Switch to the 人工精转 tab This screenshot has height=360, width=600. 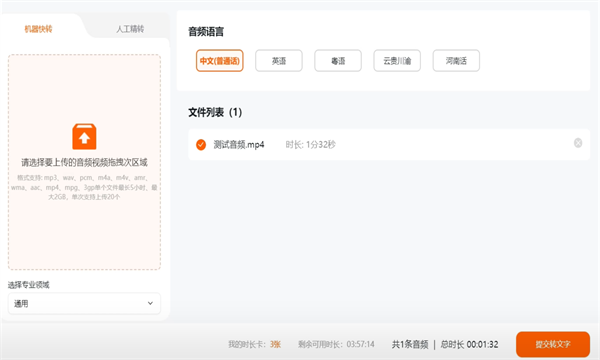point(130,29)
